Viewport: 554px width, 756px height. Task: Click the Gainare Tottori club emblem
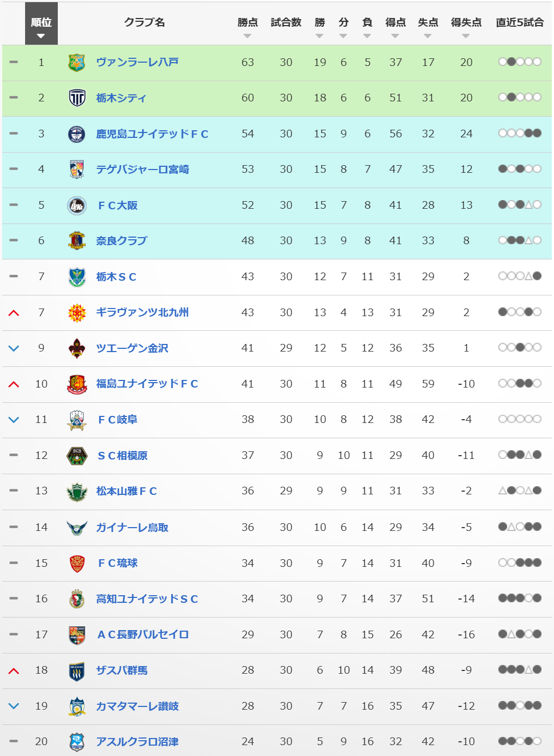77,528
